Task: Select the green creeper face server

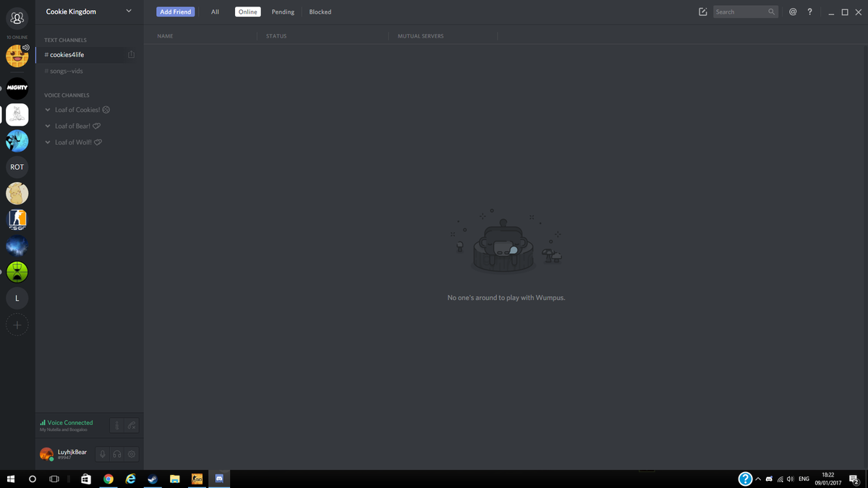Action: 17,272
